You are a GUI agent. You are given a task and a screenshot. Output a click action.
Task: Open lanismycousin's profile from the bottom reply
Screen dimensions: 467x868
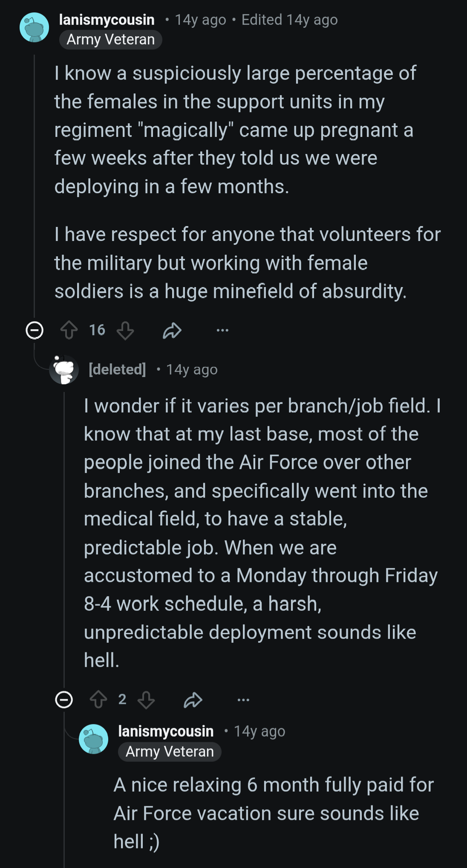pyautogui.click(x=166, y=731)
